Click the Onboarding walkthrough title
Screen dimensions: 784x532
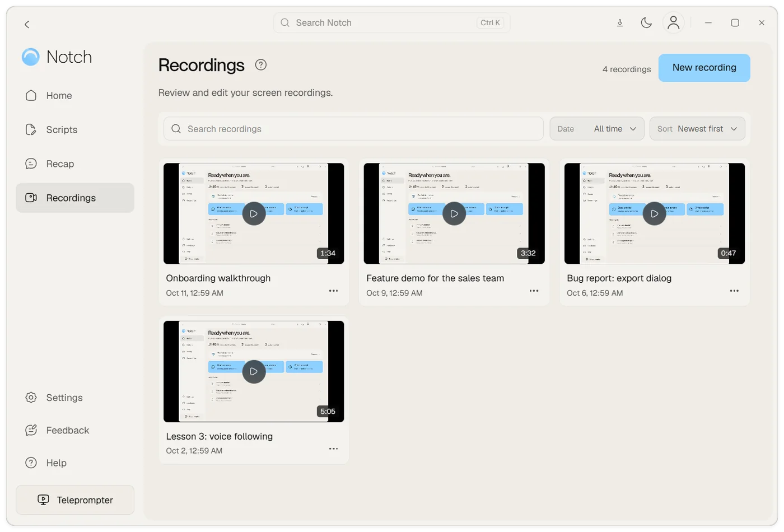point(218,278)
